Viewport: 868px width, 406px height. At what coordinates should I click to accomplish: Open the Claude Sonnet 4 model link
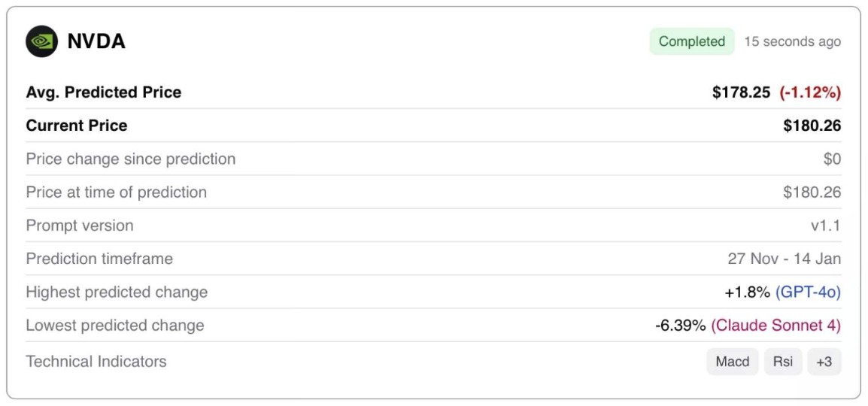click(x=775, y=325)
